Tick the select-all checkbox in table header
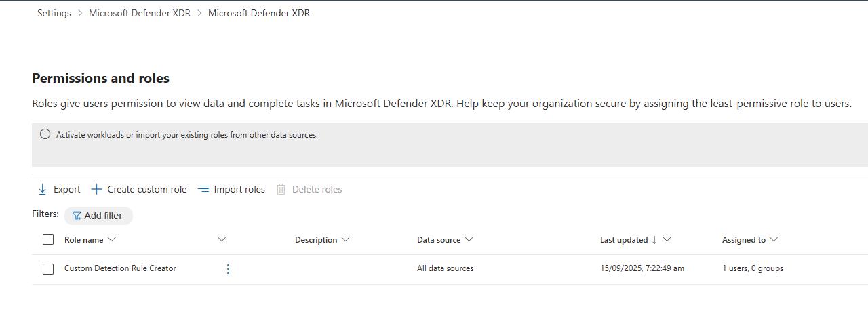This screenshot has height=324, width=868. (48, 239)
